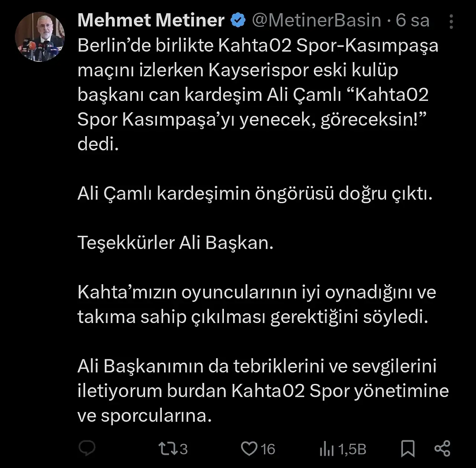Screen dimensions: 476x468
Task: Click the like count 16
Action: (x=268, y=449)
